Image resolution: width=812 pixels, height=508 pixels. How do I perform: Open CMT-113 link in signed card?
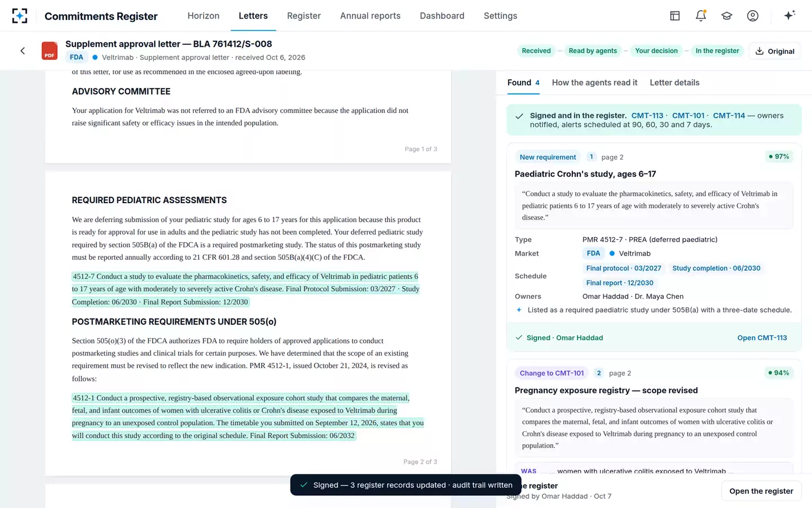(762, 338)
